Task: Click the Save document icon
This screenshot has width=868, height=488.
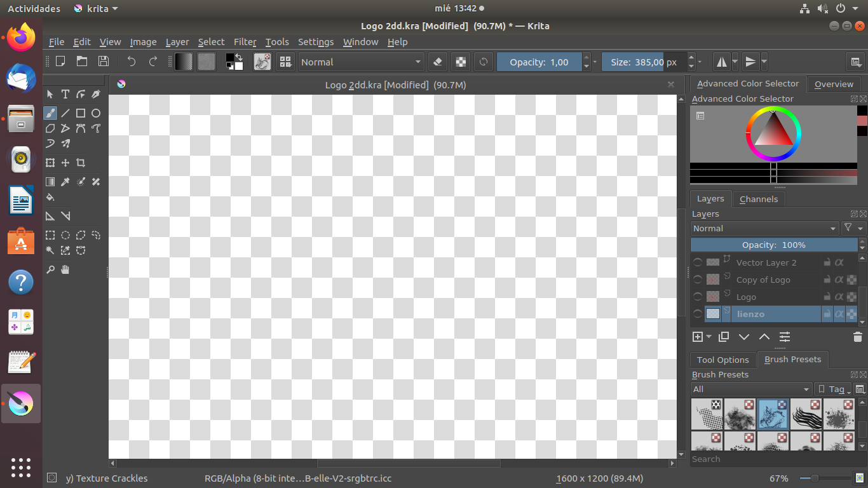Action: 104,62
